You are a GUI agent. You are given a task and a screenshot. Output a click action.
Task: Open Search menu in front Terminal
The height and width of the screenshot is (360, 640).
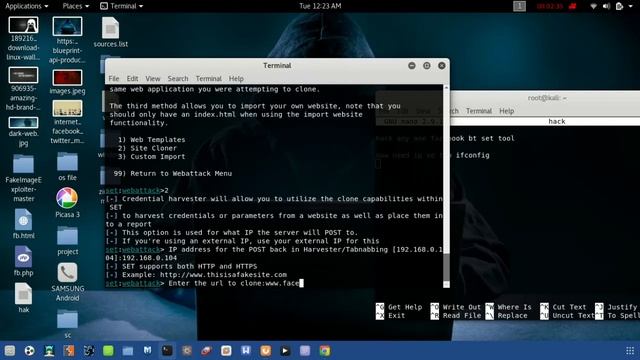pyautogui.click(x=178, y=78)
